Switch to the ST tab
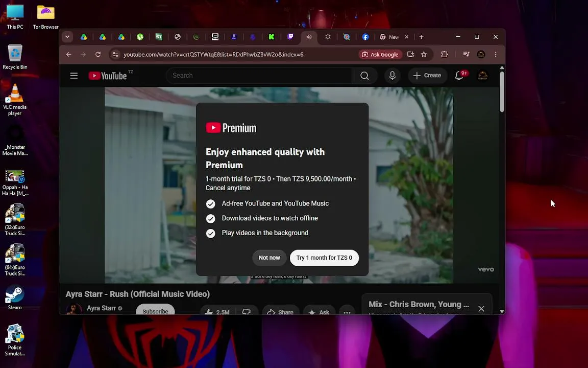Viewport: 588px width, 368px height. point(159,37)
